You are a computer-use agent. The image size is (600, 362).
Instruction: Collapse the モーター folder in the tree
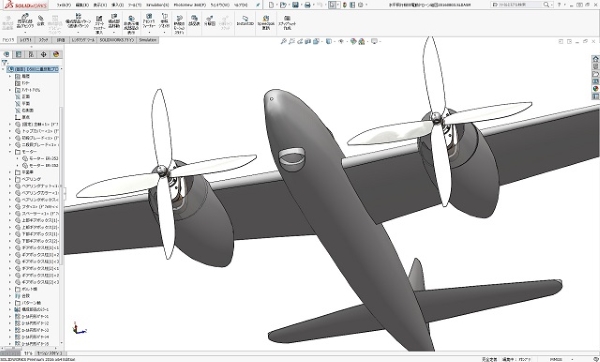[10, 152]
